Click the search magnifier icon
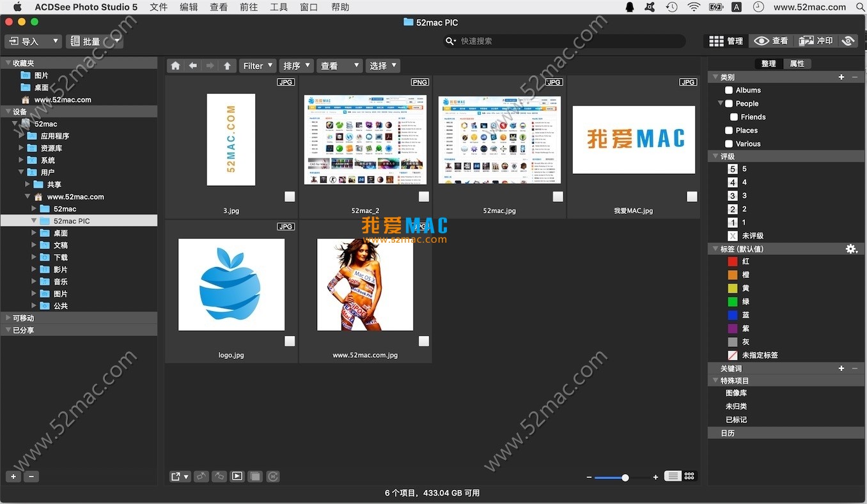This screenshot has height=504, width=867. [451, 41]
